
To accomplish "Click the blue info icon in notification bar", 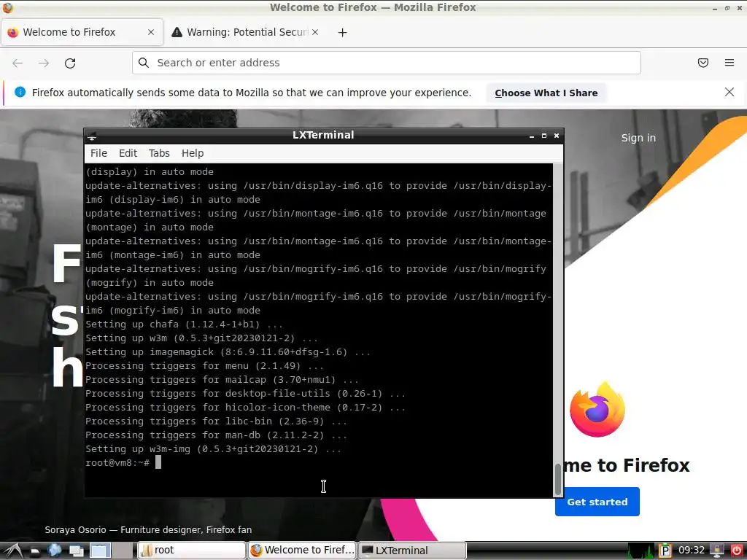I will pyautogui.click(x=20, y=92).
